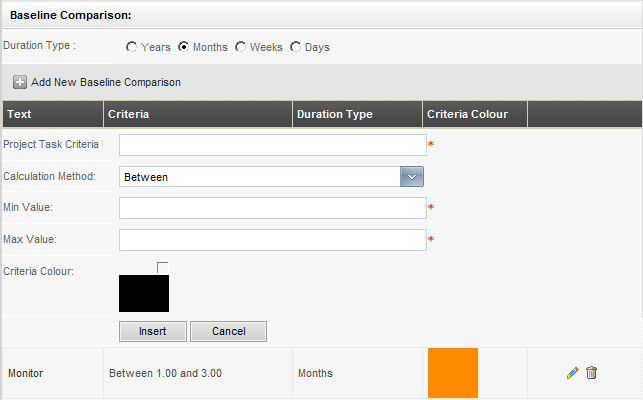This screenshot has width=643, height=400.
Task: Edit the Monitor row with the pencil icon
Action: pos(572,373)
